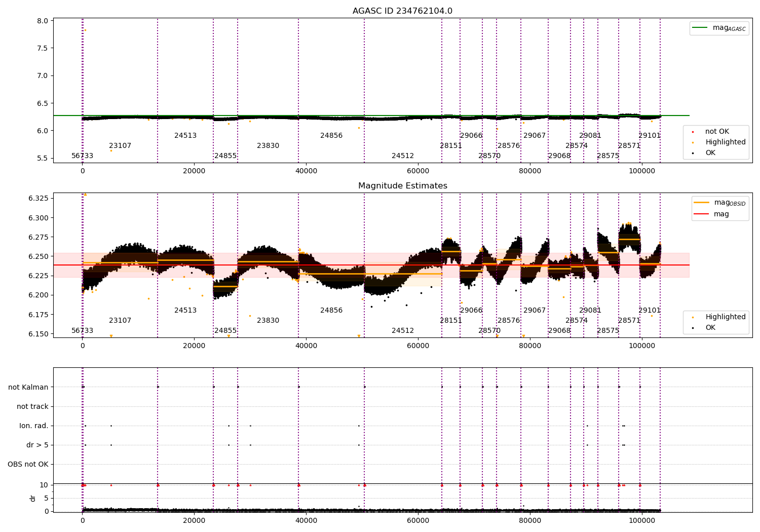The image size is (760, 532).
Task: Click OBSID label 24513 in Magnitude Estimates plot
Action: (185, 311)
